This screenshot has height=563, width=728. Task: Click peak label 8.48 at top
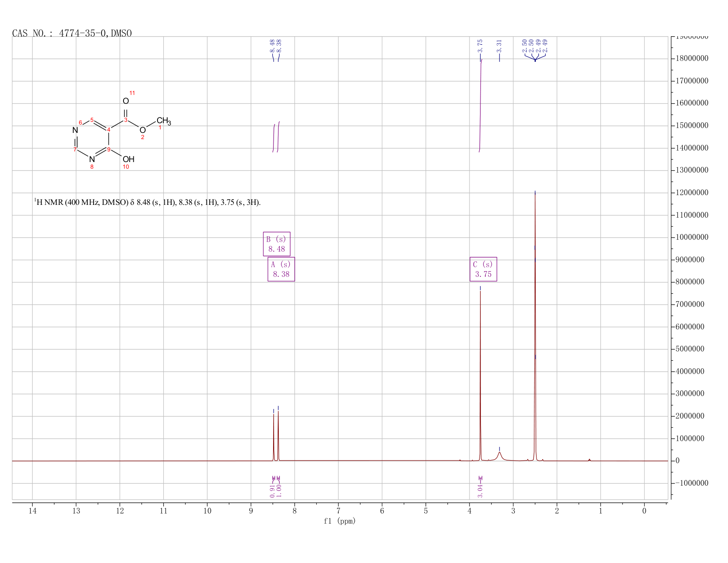coord(272,45)
